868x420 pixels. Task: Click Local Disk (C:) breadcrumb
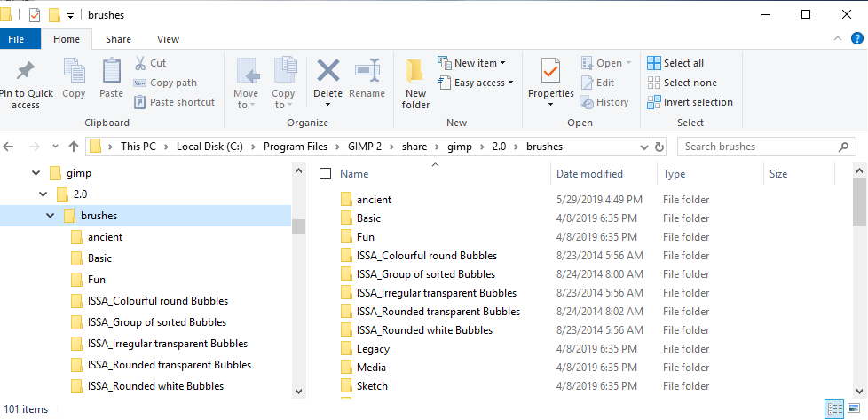point(209,147)
